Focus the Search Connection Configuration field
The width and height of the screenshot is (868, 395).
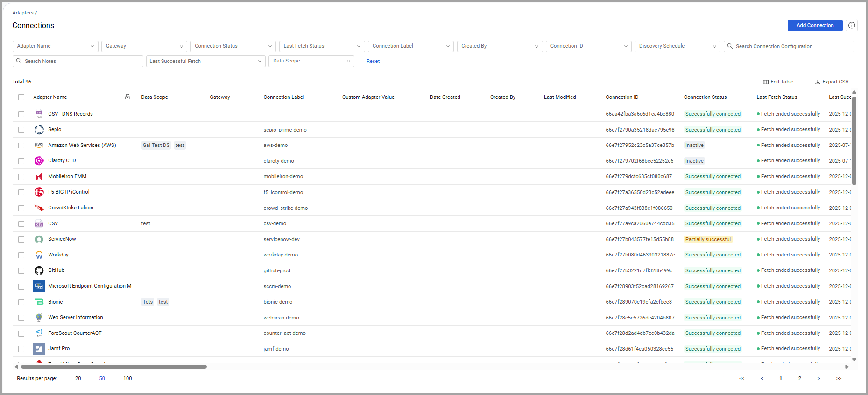pyautogui.click(x=789, y=46)
